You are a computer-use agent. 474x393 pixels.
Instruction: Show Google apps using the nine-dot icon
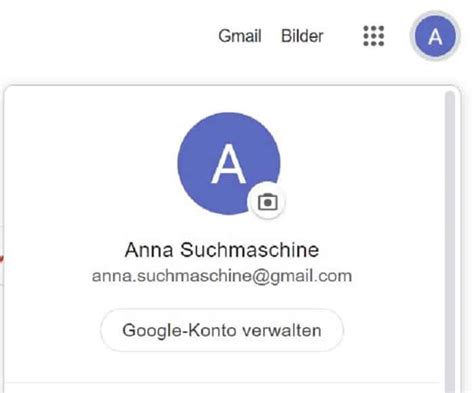[x=373, y=36]
